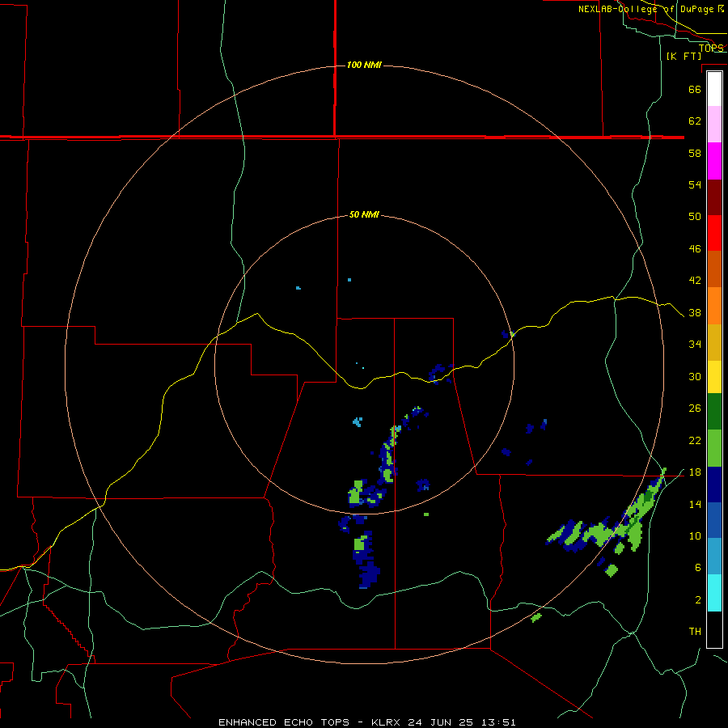Click legend value 38

[695, 313]
